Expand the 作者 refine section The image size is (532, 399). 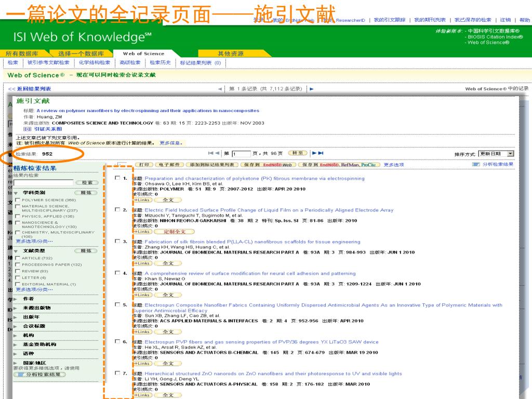pyautogui.click(x=15, y=299)
